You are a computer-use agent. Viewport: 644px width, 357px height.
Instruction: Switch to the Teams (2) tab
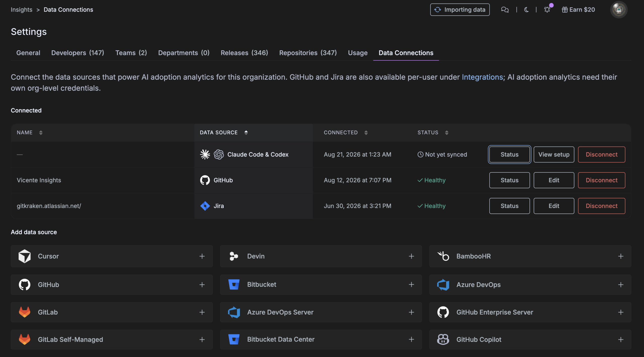click(131, 53)
